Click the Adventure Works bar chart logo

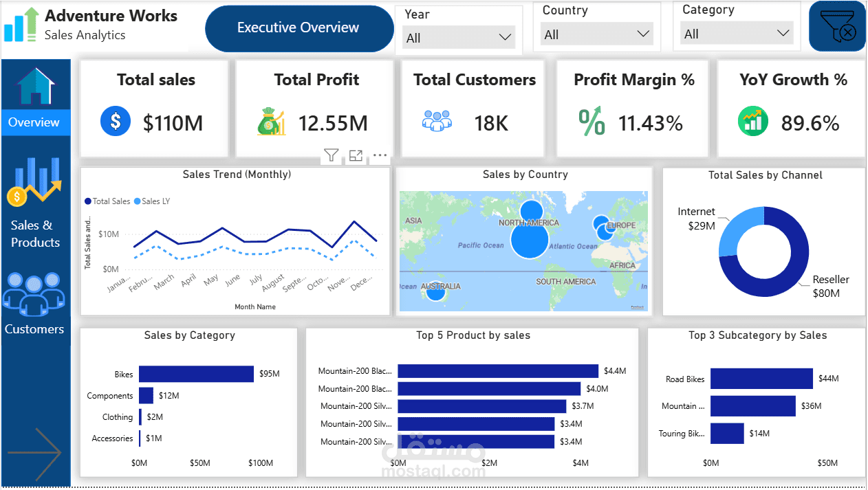[x=21, y=25]
